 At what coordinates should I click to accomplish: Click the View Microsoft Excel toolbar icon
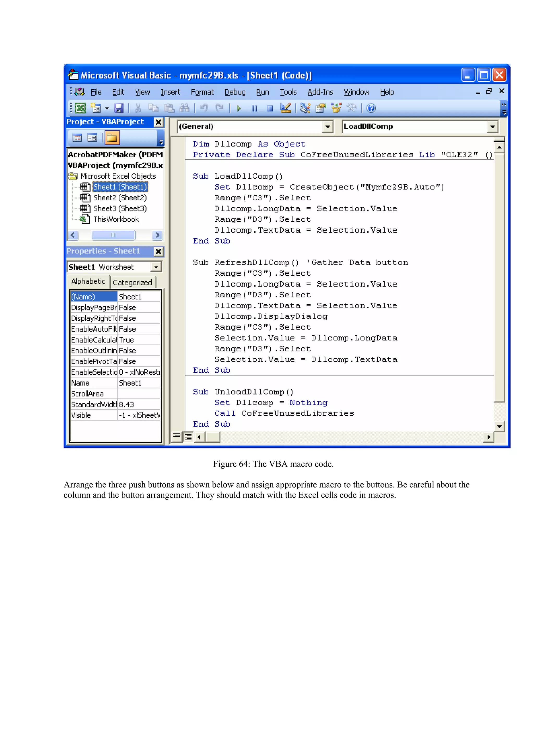pyautogui.click(x=80, y=108)
